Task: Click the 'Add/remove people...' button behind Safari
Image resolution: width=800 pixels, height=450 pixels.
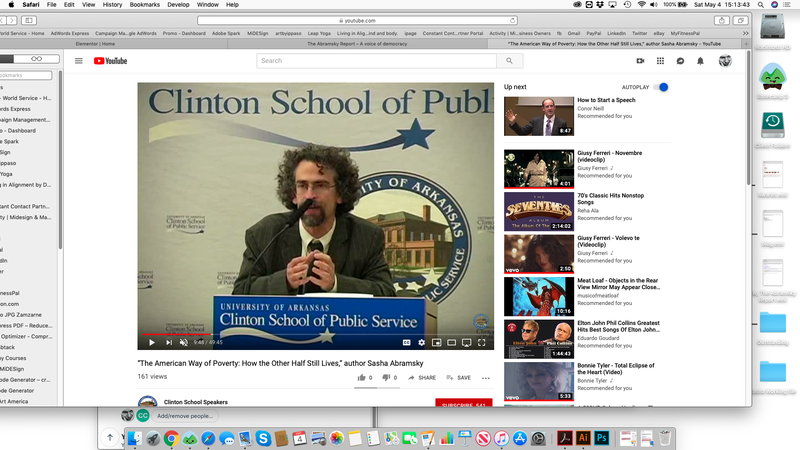Action: tap(185, 416)
